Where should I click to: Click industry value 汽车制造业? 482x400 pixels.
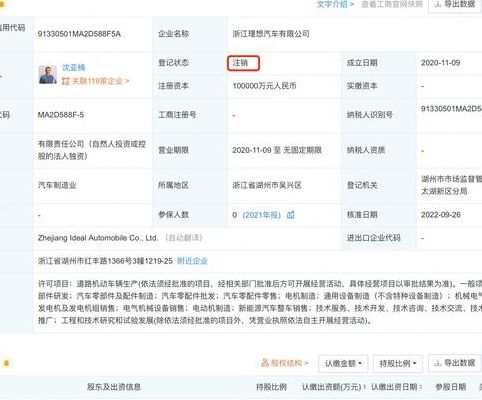point(57,185)
